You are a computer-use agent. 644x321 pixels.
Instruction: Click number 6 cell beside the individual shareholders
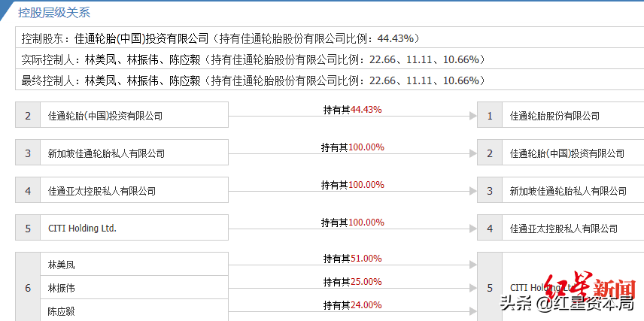point(27,288)
